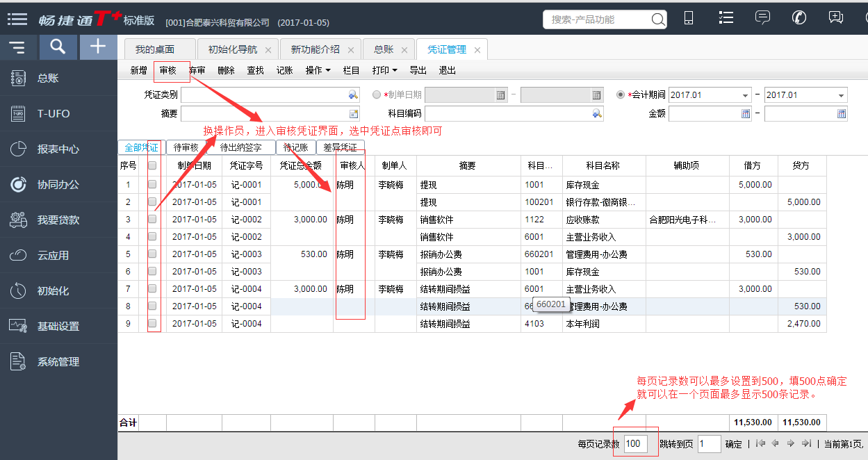Switch to the 总账 tab
868x460 pixels.
pyautogui.click(x=383, y=49)
